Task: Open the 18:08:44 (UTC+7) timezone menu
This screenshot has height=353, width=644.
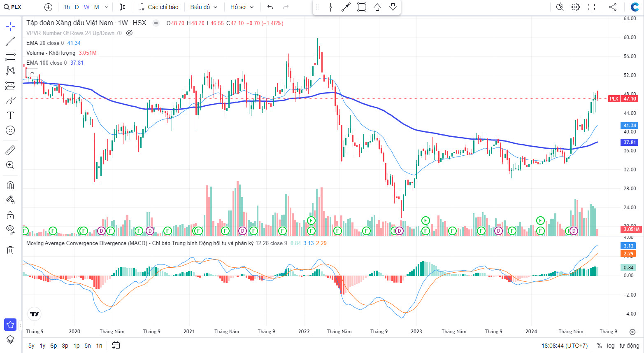Action: 565,346
